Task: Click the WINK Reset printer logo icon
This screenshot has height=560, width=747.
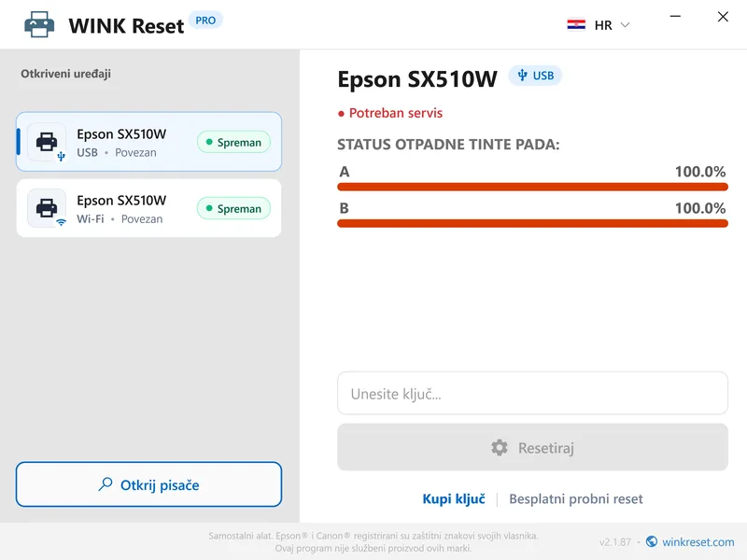Action: [39, 24]
